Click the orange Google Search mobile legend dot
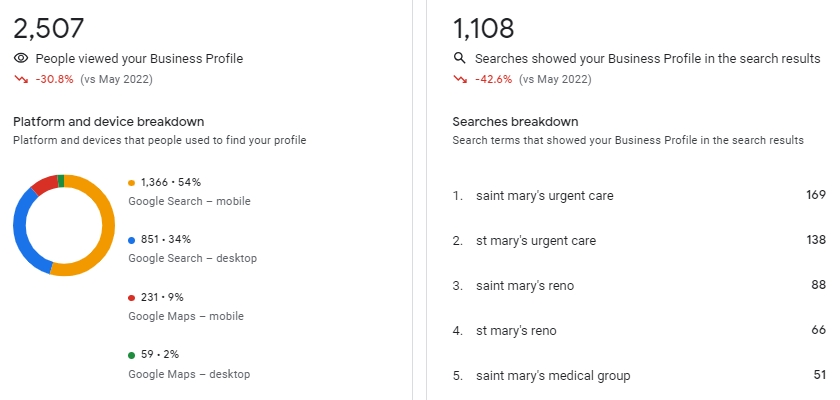840x400 pixels. click(132, 182)
